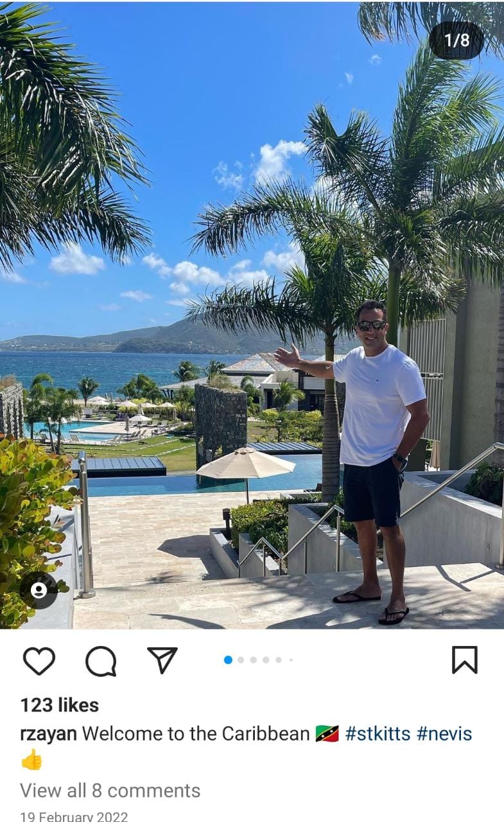Like the post with the heart icon

coord(39,660)
